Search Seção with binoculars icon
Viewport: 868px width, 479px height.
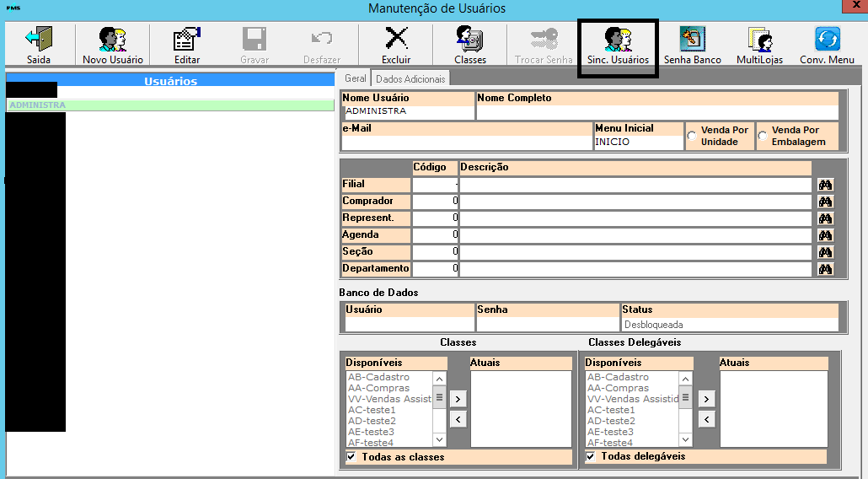coord(825,252)
